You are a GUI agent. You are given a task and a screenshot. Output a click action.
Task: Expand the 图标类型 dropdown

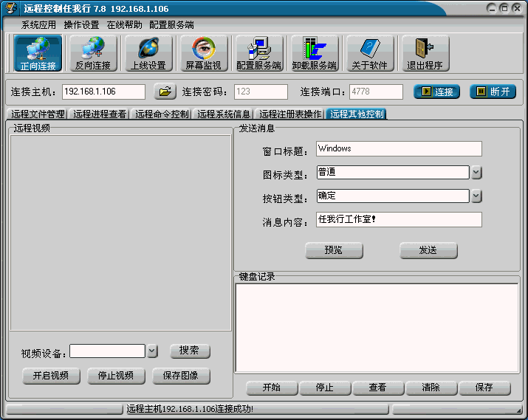click(476, 173)
